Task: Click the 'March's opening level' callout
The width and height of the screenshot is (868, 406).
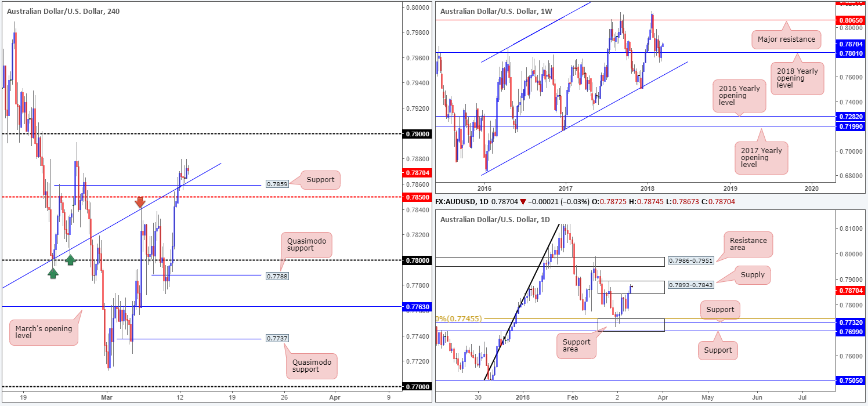Action: (44, 333)
